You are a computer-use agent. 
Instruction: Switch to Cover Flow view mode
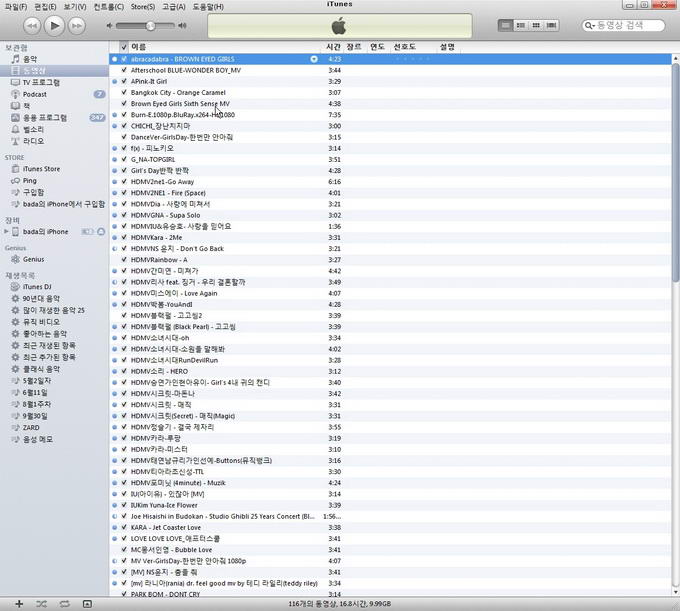pos(551,26)
